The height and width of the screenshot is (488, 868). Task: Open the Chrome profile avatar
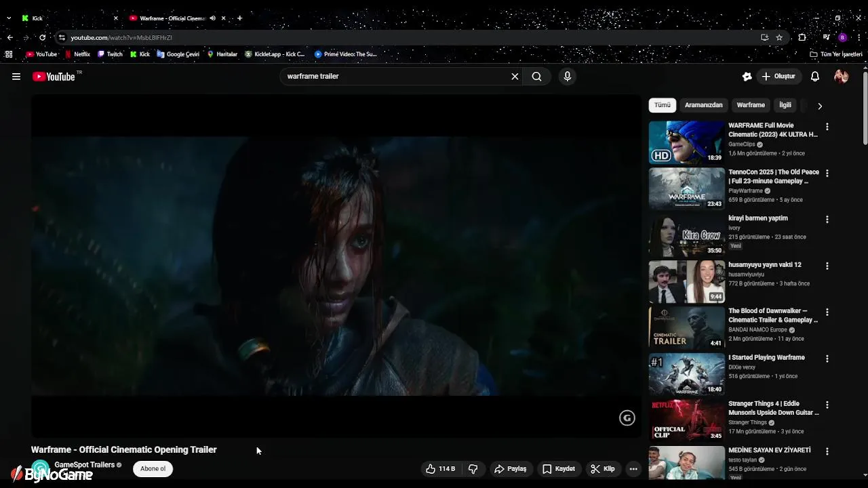[x=842, y=37]
